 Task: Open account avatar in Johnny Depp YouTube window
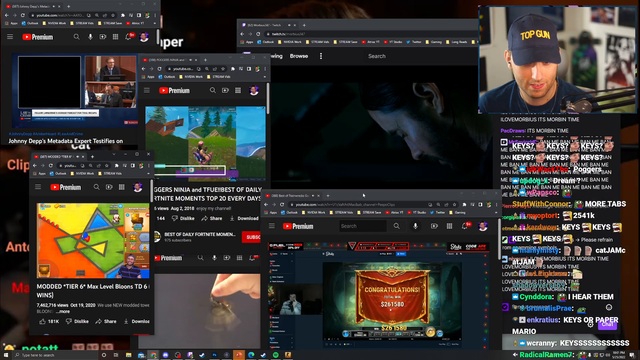(x=144, y=37)
